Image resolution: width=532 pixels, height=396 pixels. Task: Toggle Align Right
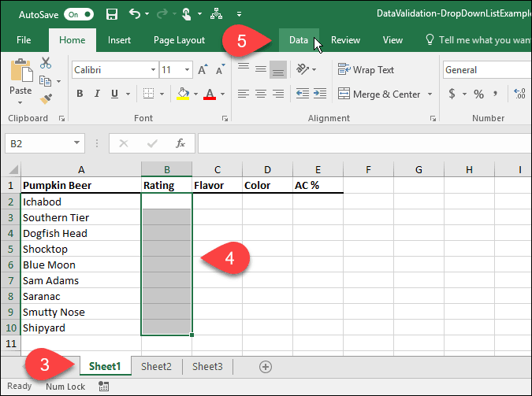278,94
